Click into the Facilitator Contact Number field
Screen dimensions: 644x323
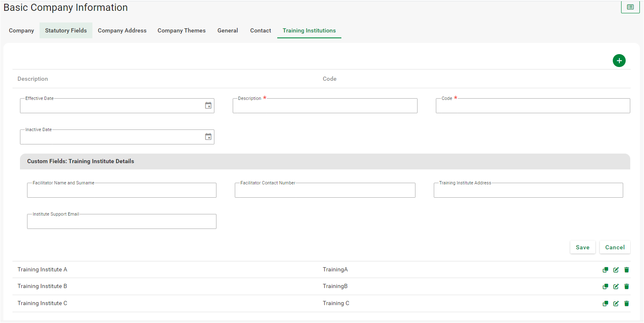(325, 190)
